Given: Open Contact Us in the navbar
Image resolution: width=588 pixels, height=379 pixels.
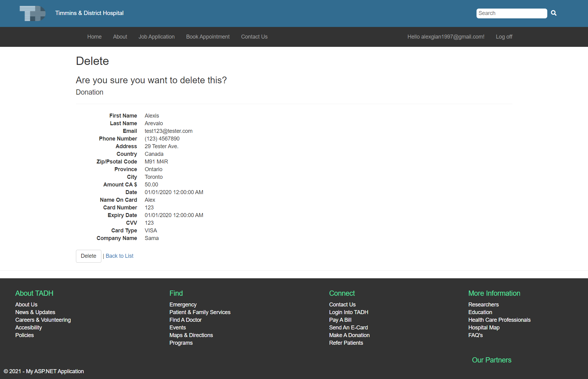Looking at the screenshot, I should click(x=254, y=37).
